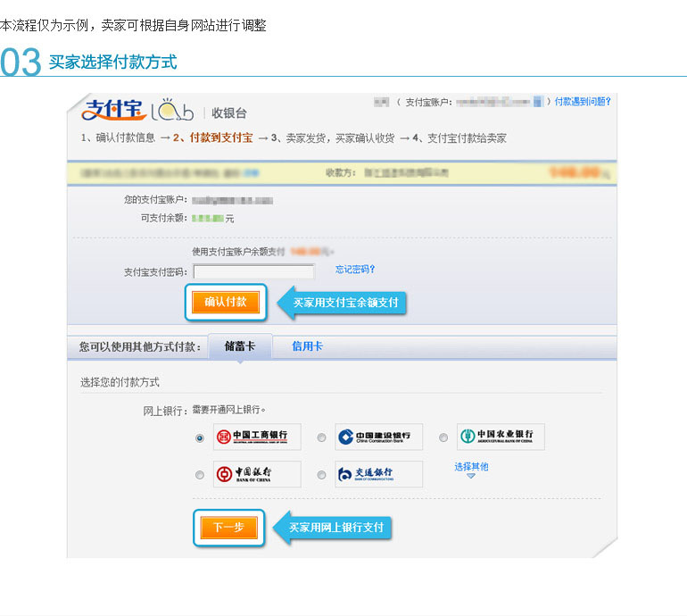Image resolution: width=687 pixels, height=616 pixels.
Task: Select the 交通银行 radio button
Action: click(x=321, y=475)
